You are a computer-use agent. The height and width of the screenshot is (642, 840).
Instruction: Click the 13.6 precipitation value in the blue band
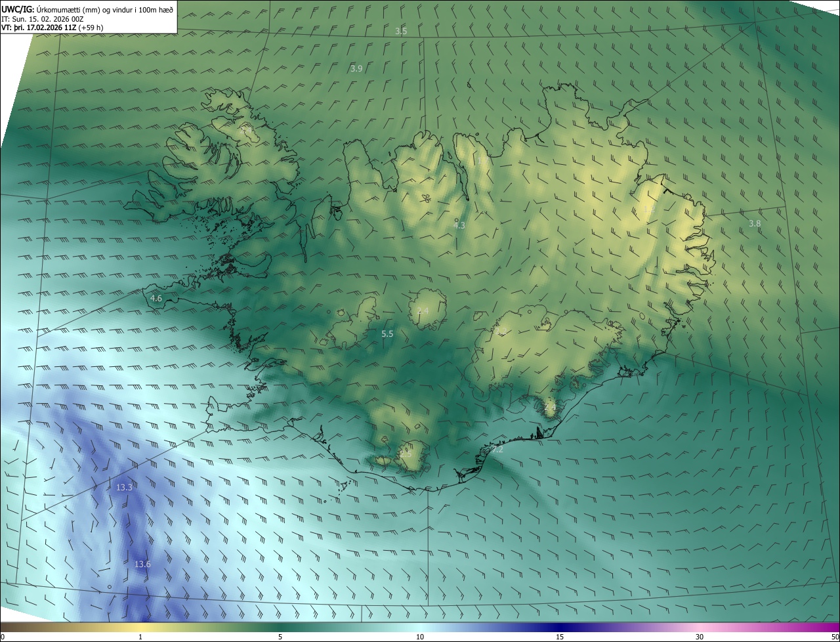tap(142, 564)
